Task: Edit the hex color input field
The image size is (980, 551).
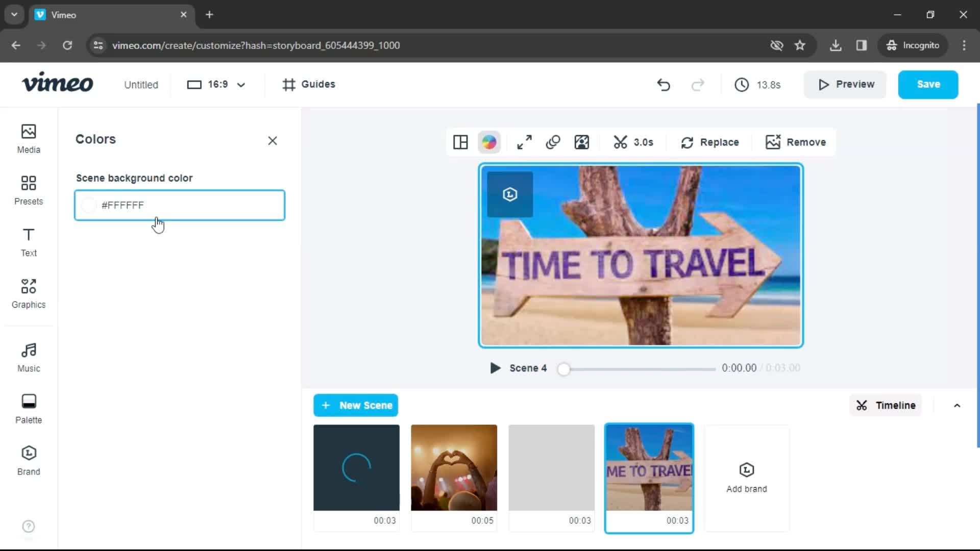Action: point(180,205)
